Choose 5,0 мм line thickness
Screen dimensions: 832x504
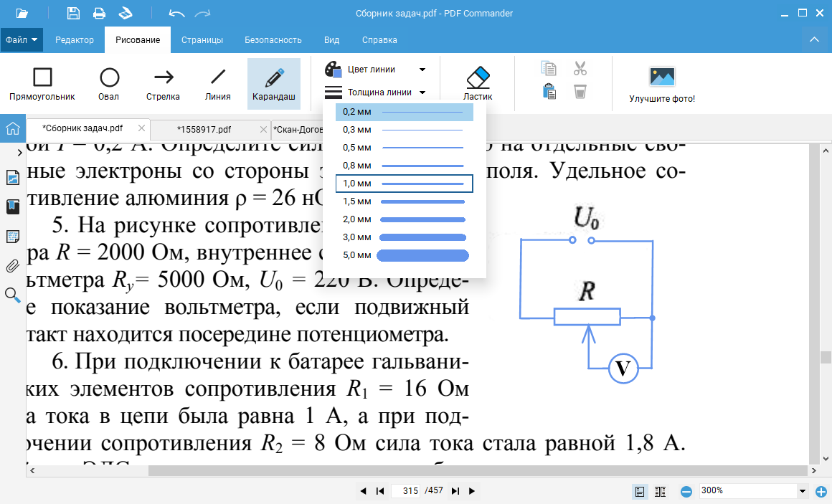[405, 255]
